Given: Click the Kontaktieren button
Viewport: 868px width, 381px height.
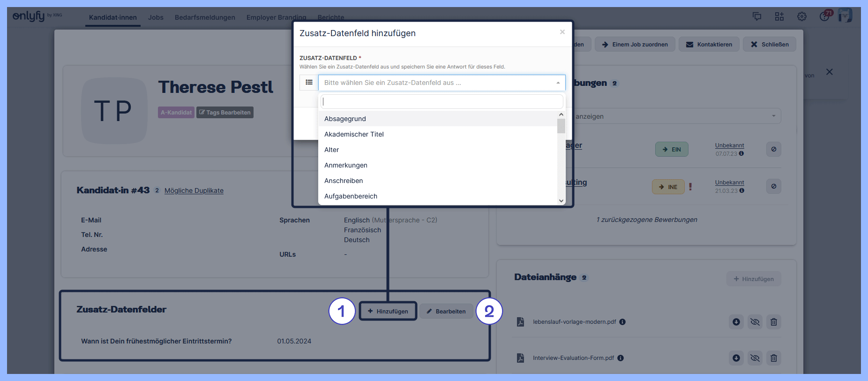Looking at the screenshot, I should pyautogui.click(x=709, y=45).
